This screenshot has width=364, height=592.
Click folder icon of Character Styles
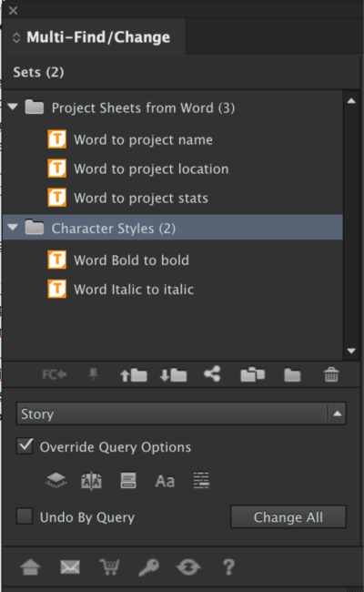35,228
